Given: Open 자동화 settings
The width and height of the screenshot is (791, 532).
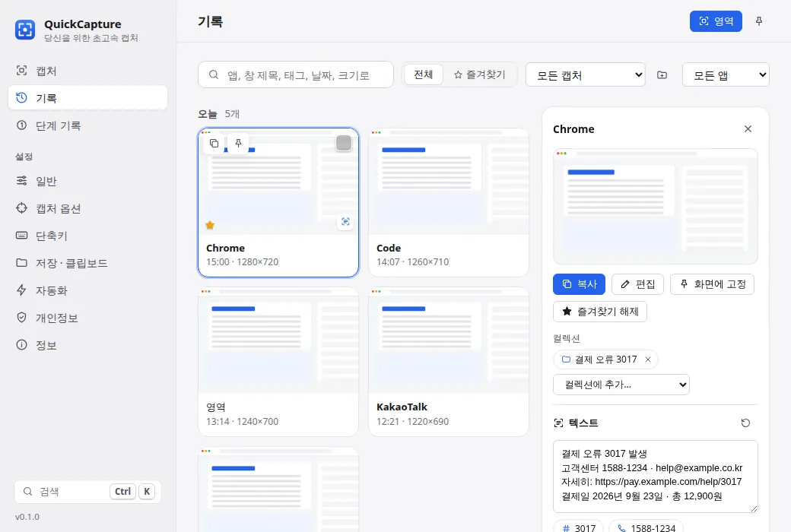Looking at the screenshot, I should point(87,290).
